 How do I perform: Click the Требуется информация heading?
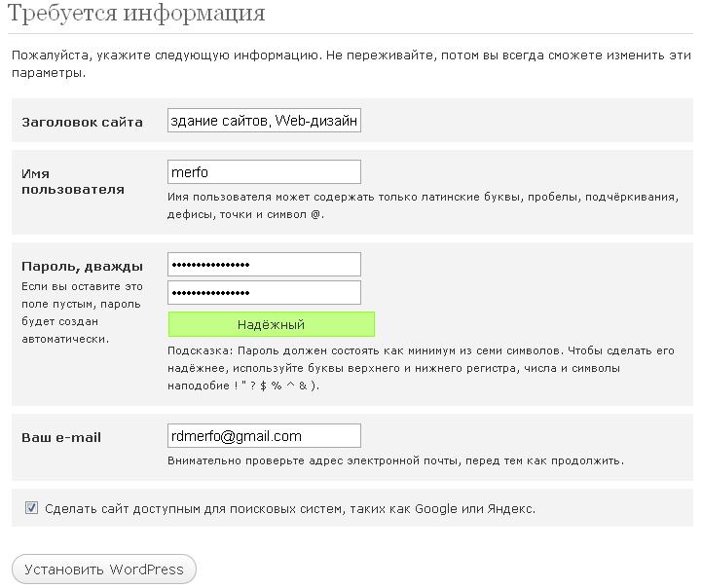pyautogui.click(x=136, y=14)
